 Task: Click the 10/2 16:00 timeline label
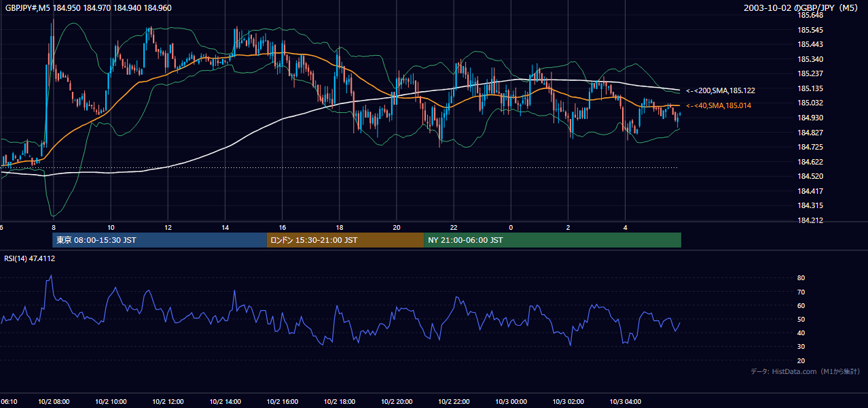click(x=282, y=402)
